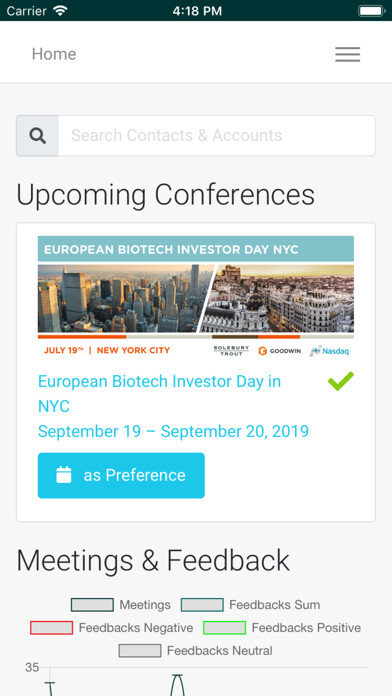Image resolution: width=392 pixels, height=696 pixels.
Task: Open the September 19 – September 20, 2019 date link
Action: coord(173,431)
